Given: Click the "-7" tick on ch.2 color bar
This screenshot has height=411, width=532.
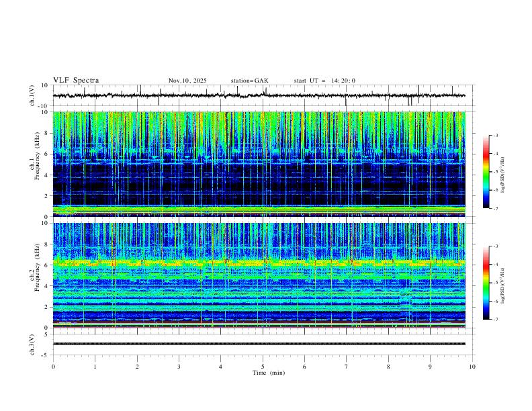Looking at the screenshot, I should [495, 320].
